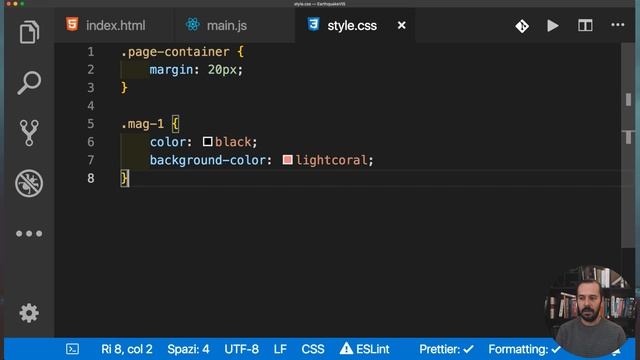This screenshot has height=360, width=640.
Task: Click the git changes diamond icon
Action: tap(522, 26)
